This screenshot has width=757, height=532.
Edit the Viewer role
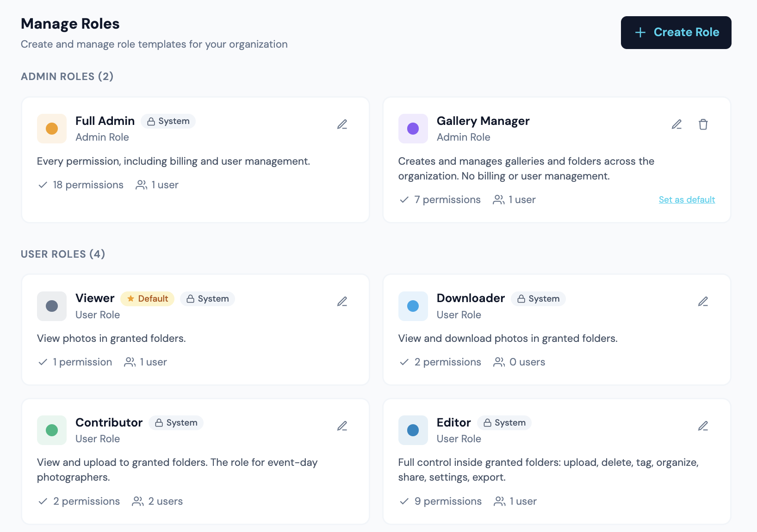(x=342, y=302)
